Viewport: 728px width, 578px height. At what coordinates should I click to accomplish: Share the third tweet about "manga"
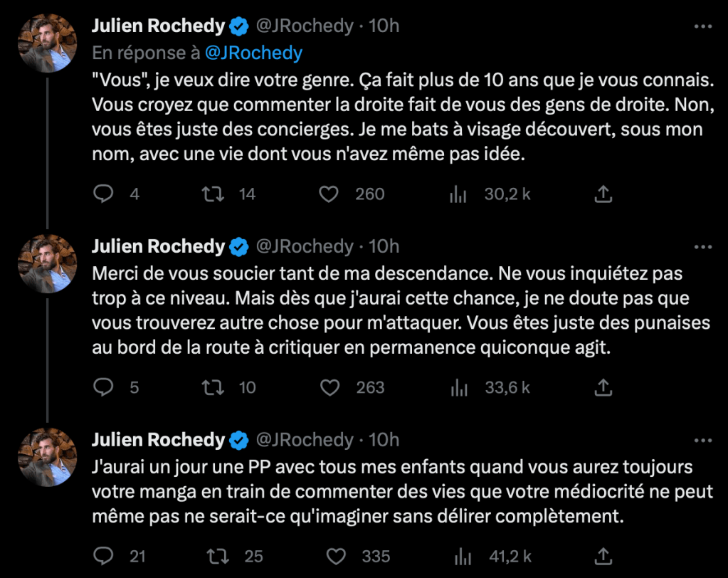603,556
